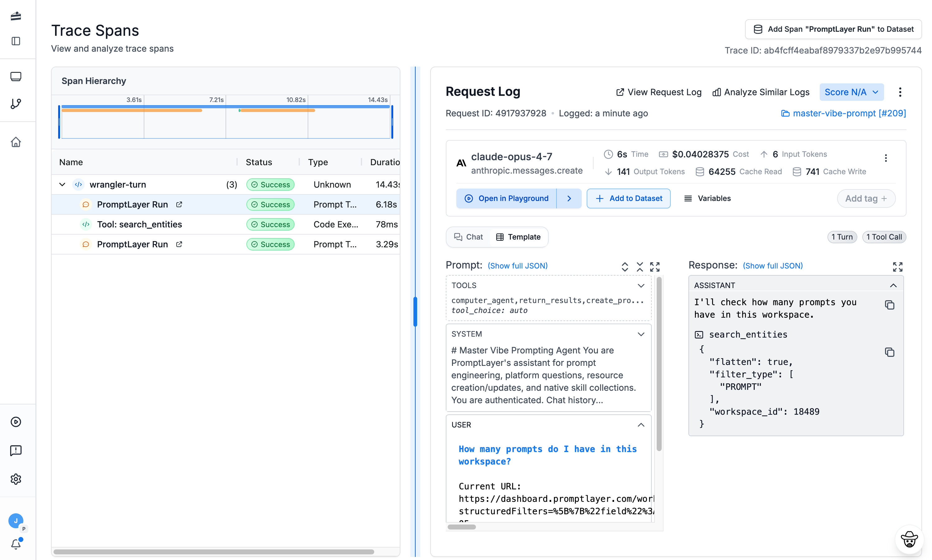Click Open in Playground button
Viewport: 932px width, 560px height.
[x=506, y=198]
